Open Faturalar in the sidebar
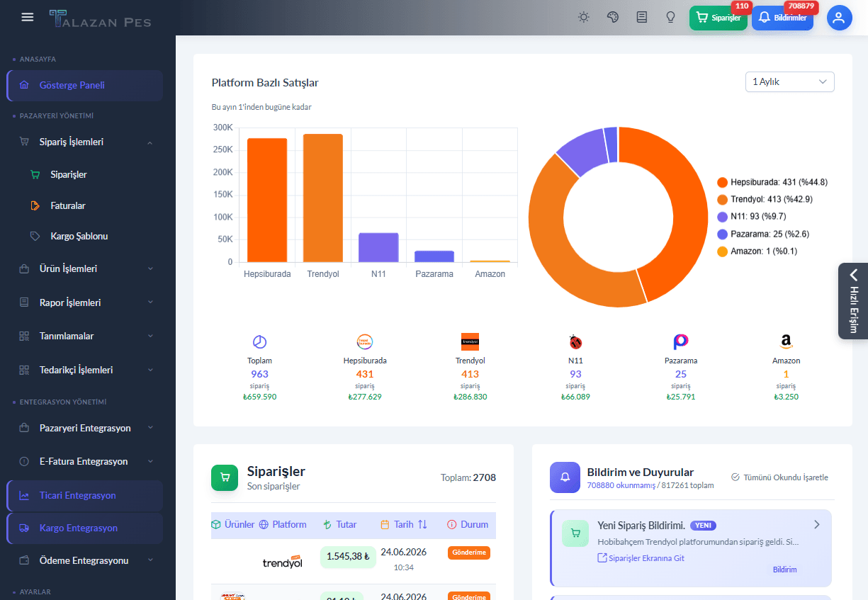The width and height of the screenshot is (868, 600). coord(68,205)
